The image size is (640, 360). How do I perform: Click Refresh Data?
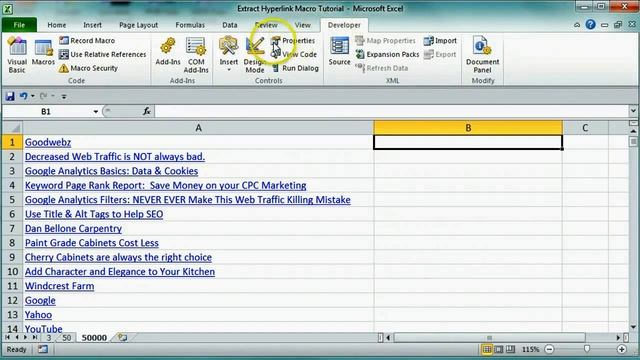(382, 68)
